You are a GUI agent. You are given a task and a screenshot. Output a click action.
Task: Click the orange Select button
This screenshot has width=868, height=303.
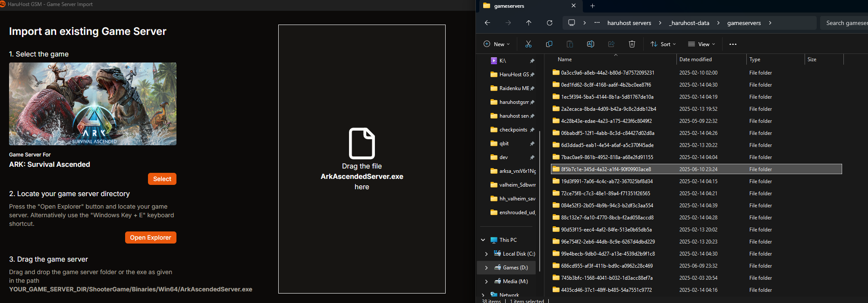pos(162,179)
